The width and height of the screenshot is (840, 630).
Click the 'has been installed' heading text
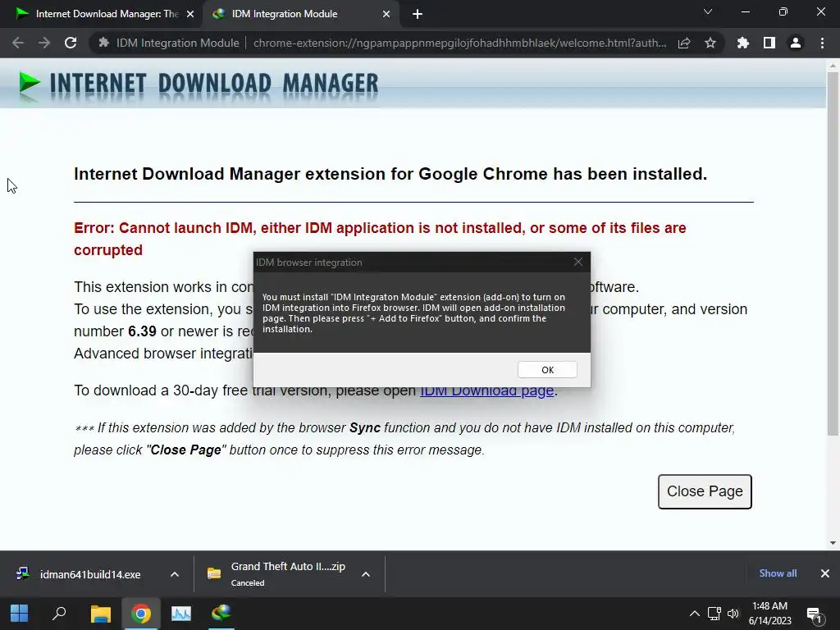390,174
